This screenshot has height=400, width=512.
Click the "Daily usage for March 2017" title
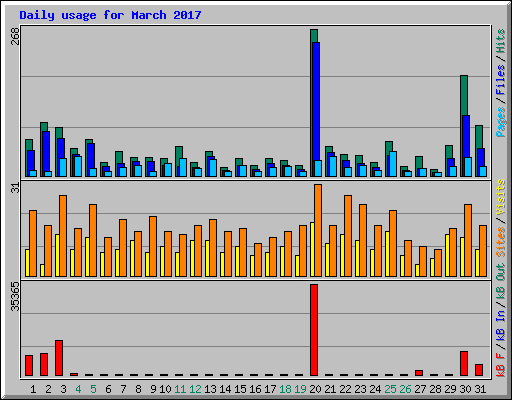110,15
